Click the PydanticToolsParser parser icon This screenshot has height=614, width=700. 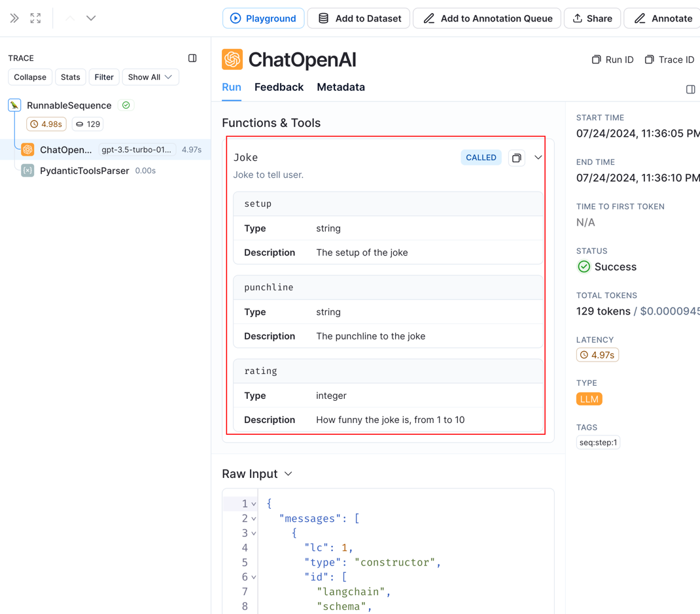click(x=27, y=171)
